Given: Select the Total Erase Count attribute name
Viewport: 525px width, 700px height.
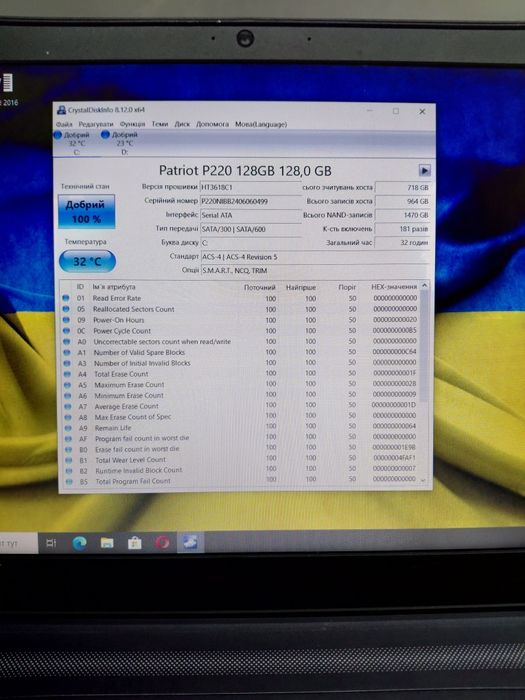Looking at the screenshot, I should pyautogui.click(x=121, y=374).
